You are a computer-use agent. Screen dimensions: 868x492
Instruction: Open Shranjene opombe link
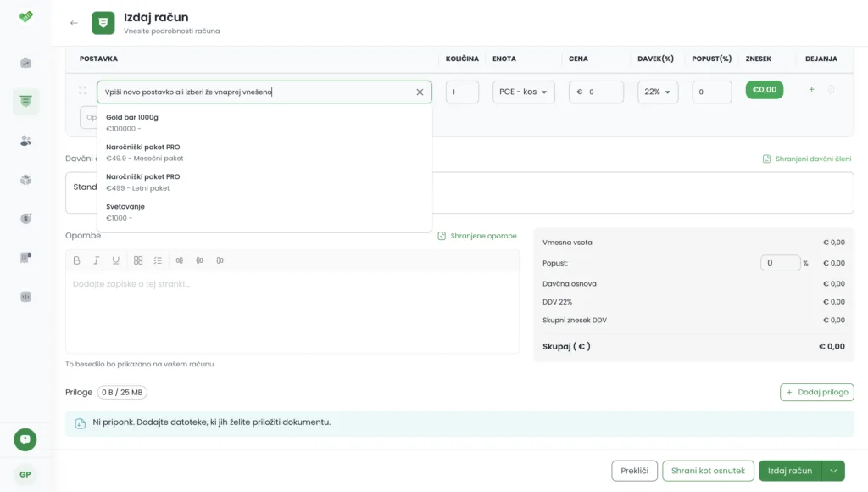pyautogui.click(x=477, y=236)
